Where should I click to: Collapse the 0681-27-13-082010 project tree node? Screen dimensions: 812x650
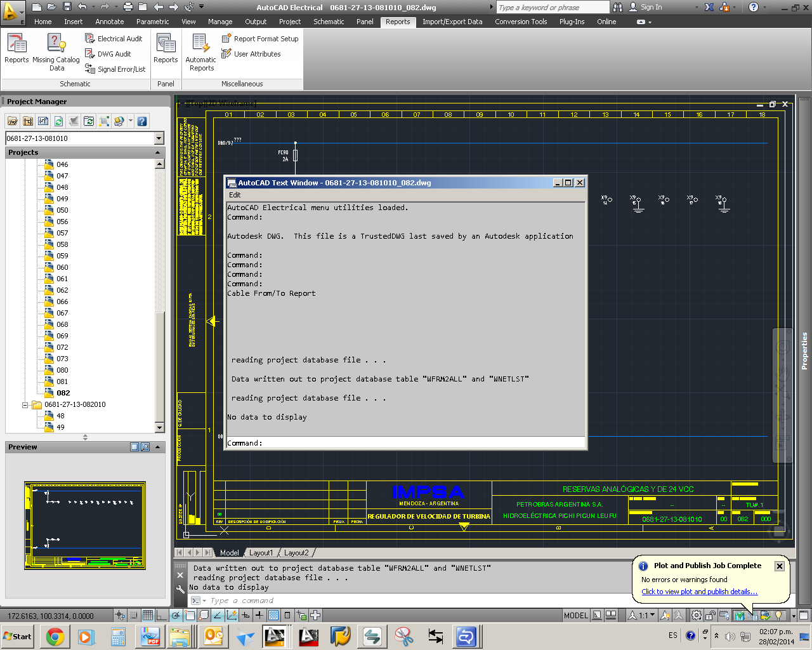[x=25, y=405]
